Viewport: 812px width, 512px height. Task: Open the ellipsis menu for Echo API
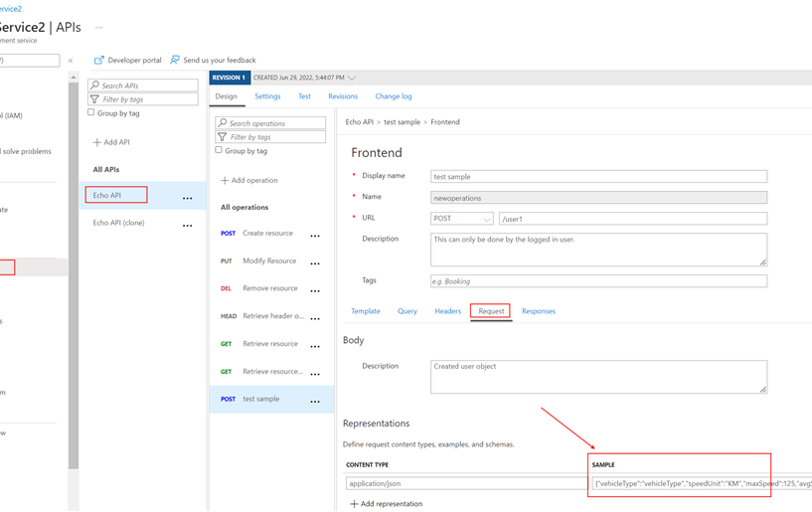187,198
